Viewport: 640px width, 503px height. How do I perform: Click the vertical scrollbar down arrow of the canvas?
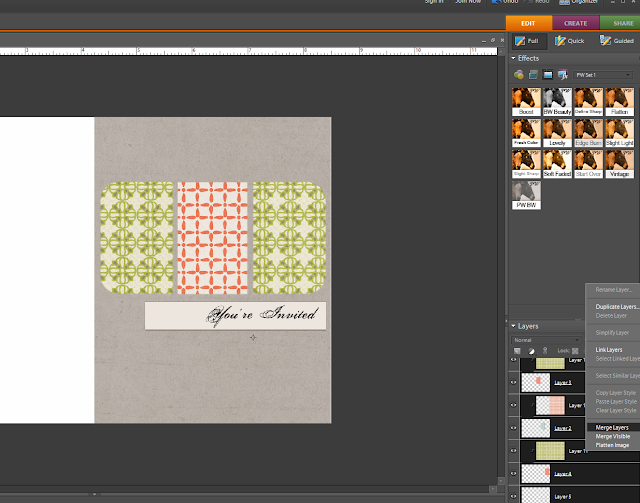click(501, 481)
